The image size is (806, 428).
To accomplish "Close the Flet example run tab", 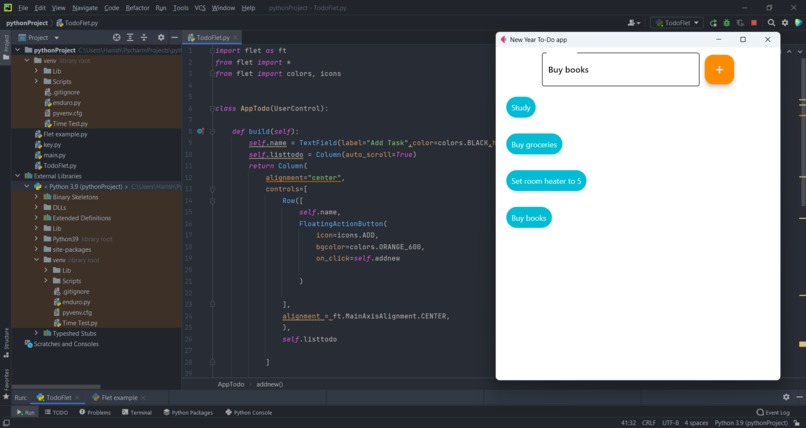I will pos(143,398).
